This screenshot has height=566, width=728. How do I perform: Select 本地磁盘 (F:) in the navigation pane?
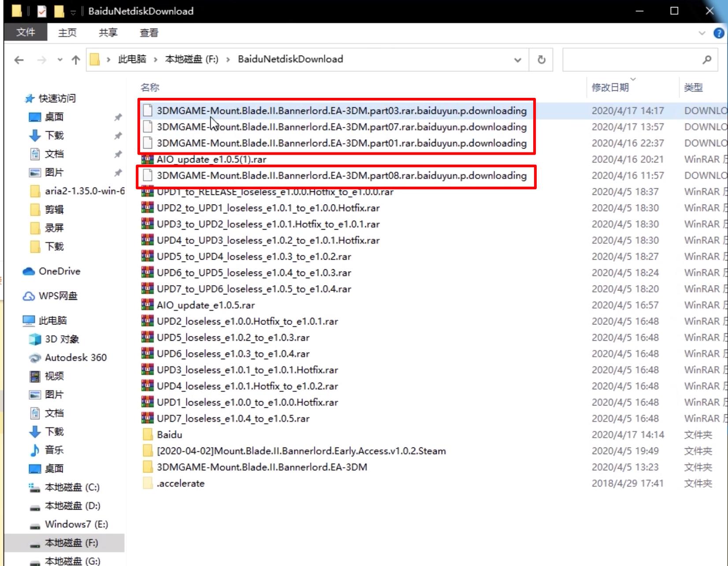point(64,543)
